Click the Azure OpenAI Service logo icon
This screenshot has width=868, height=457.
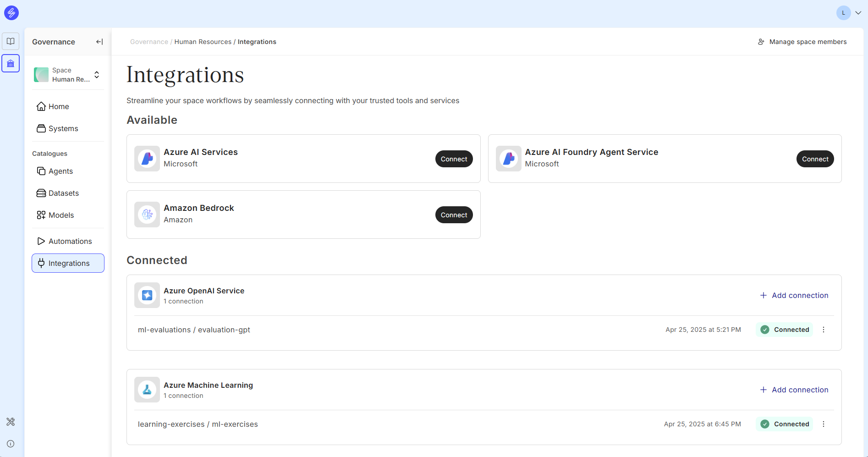coord(147,295)
